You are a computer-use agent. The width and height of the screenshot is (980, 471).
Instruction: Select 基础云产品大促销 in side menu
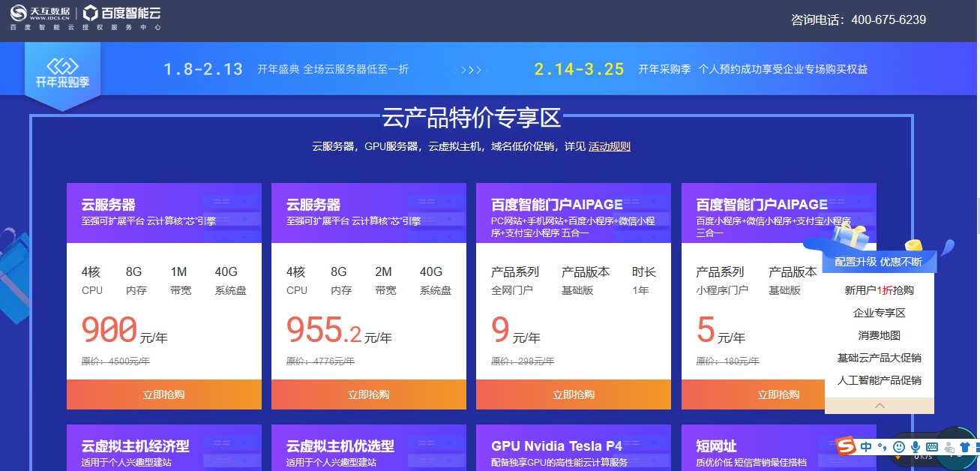[x=880, y=358]
